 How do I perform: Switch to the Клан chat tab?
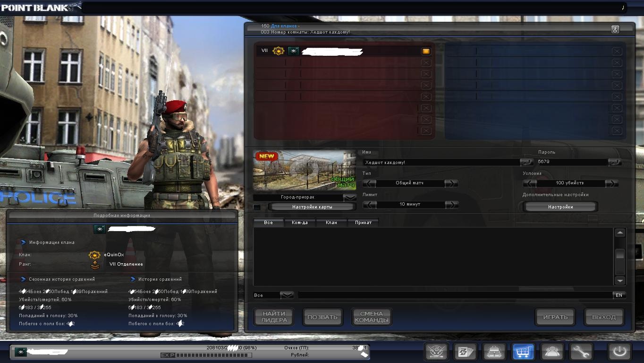331,222
